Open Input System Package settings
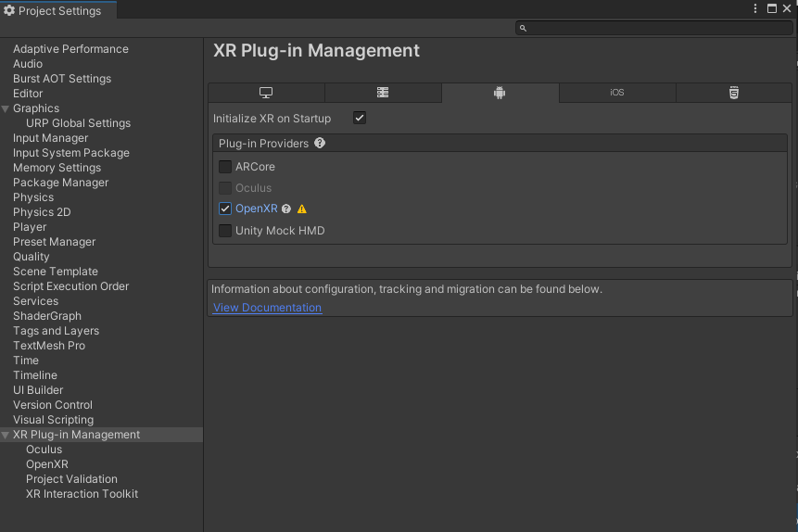The image size is (798, 532). tap(71, 153)
